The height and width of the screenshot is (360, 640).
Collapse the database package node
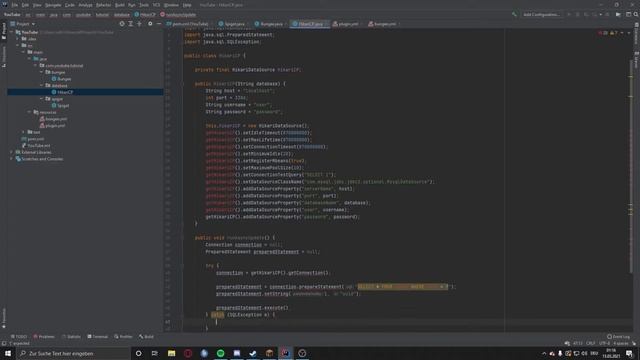41,85
